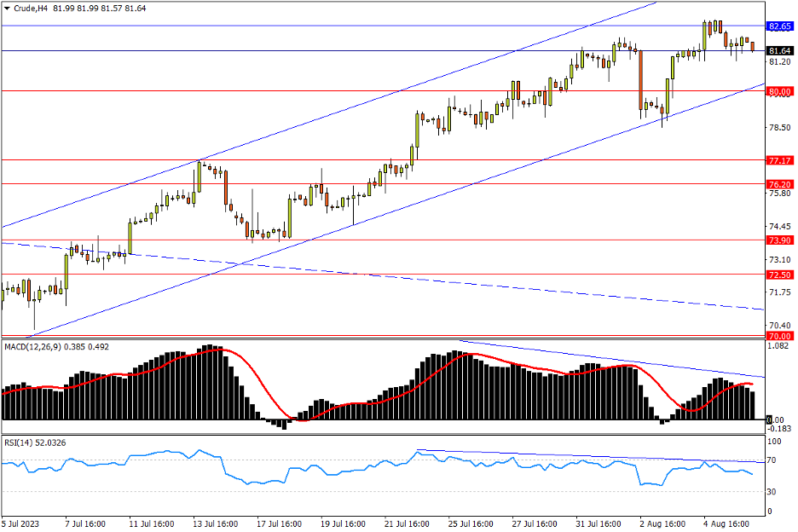Screen dimensions: 798x532
Task: Click the Crude,H4 chart title text
Action: (31, 9)
